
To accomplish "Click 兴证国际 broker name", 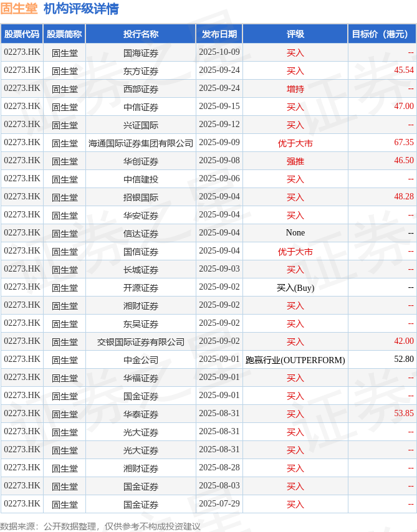I will point(141,125).
